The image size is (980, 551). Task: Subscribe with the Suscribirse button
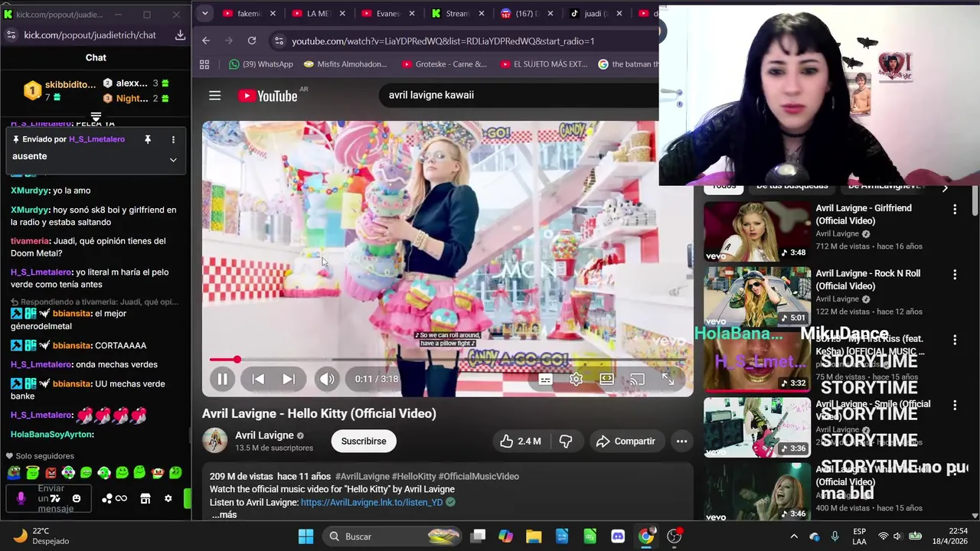[364, 441]
